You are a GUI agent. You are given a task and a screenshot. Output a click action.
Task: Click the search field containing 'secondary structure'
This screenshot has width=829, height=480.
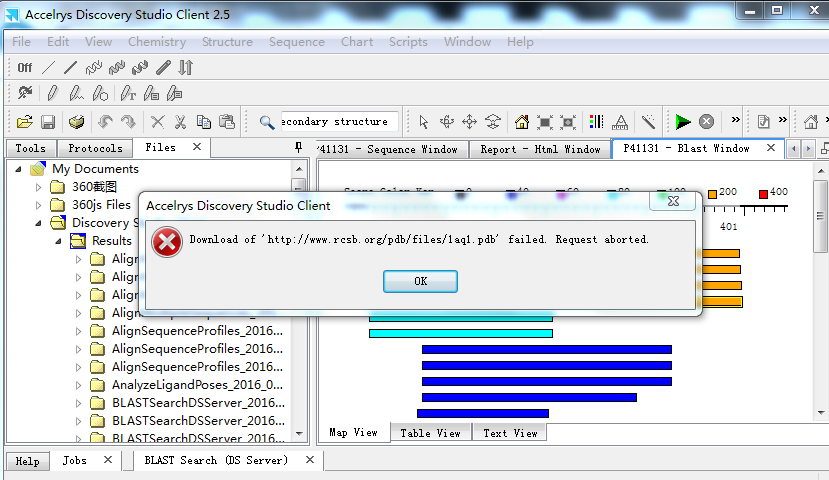339,122
